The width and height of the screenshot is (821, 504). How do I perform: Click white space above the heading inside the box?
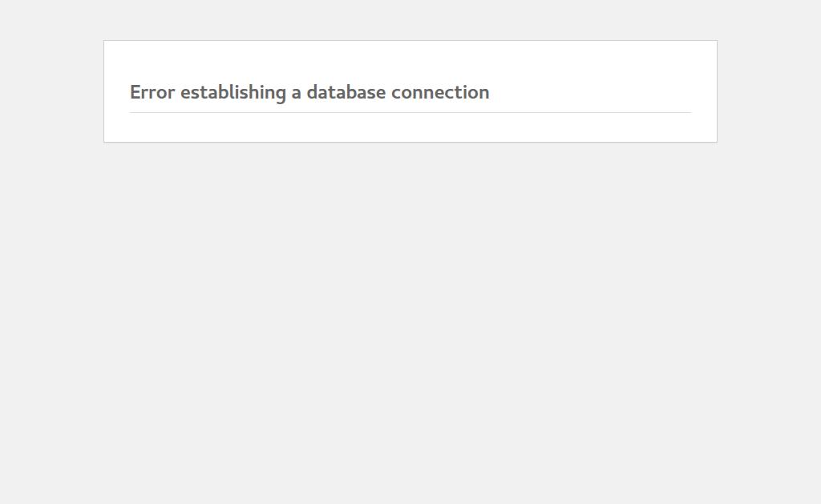410,60
